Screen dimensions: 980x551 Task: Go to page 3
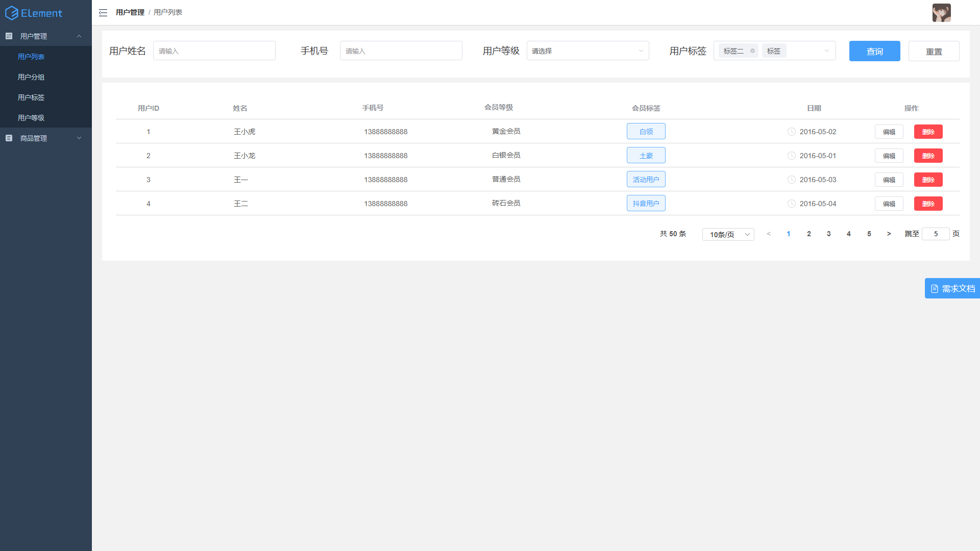click(x=829, y=234)
